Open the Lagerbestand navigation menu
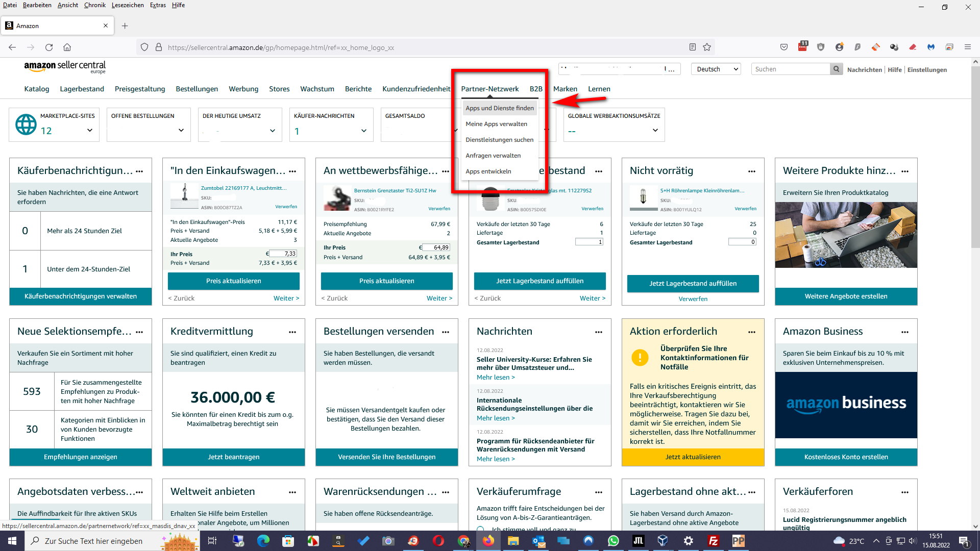 tap(82, 89)
